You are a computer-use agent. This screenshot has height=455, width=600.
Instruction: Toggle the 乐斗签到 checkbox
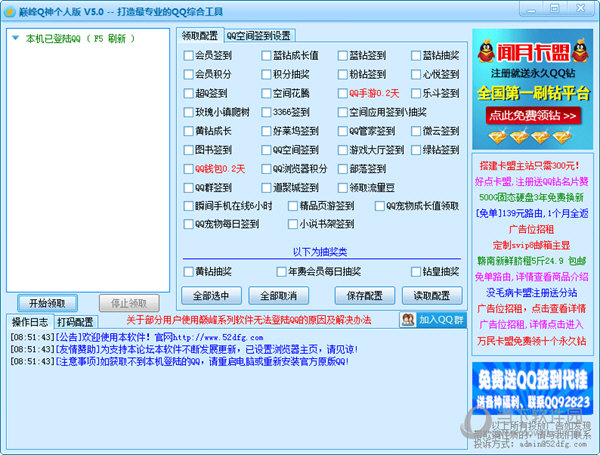(416, 93)
